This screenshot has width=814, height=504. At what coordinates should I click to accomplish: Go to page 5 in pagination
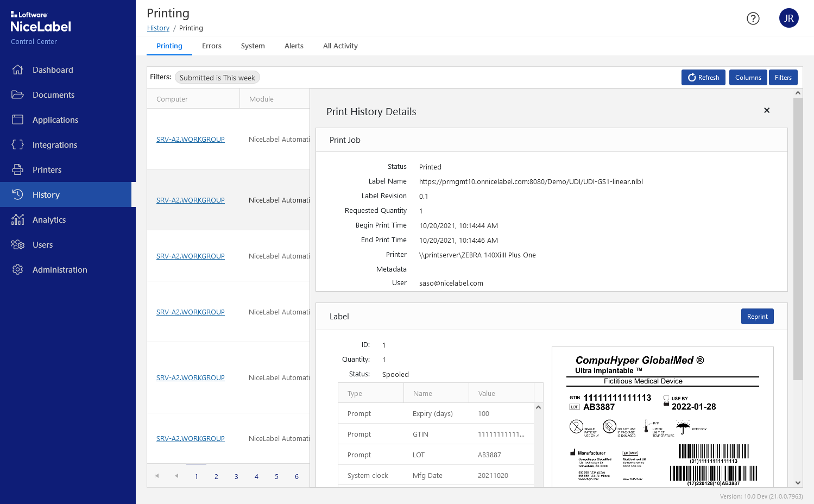tap(276, 476)
